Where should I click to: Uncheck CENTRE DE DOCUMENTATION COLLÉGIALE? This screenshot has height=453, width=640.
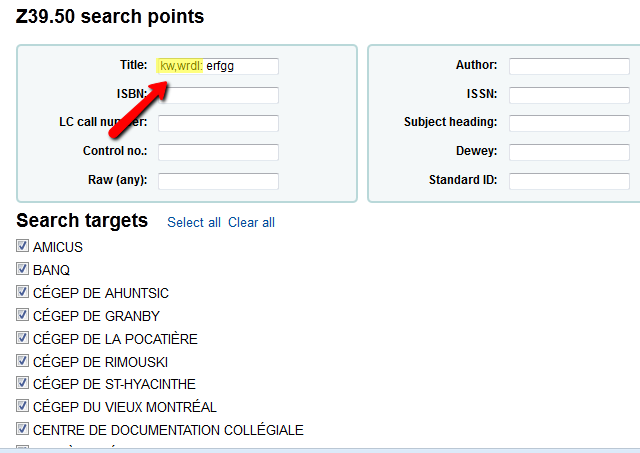click(x=23, y=429)
